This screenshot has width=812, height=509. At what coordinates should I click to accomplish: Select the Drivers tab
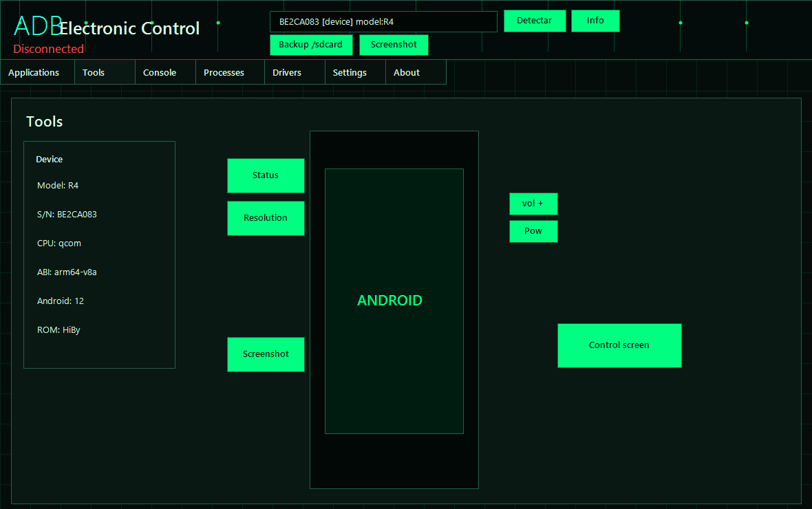pyautogui.click(x=295, y=72)
